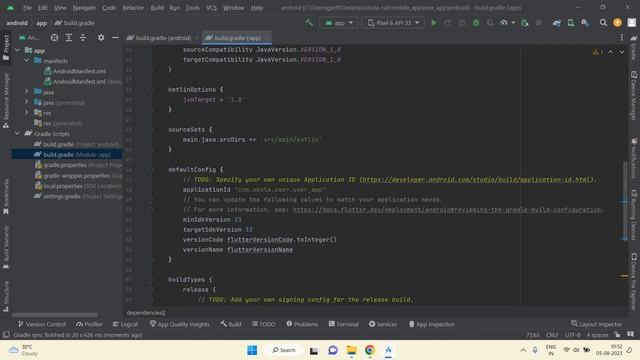Collapse the manifests folder
Screen dimensions: 640x360
click(27, 60)
